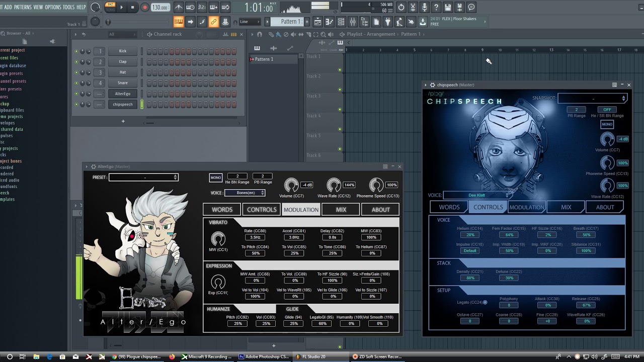Click the playlist picker piano icon
The width and height of the screenshot is (644, 362).
tap(257, 48)
